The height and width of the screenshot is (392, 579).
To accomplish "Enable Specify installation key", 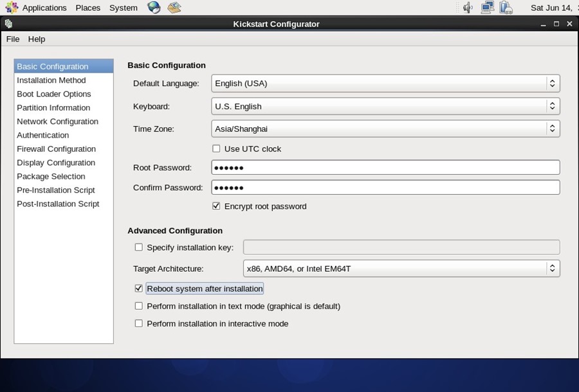I will point(138,247).
